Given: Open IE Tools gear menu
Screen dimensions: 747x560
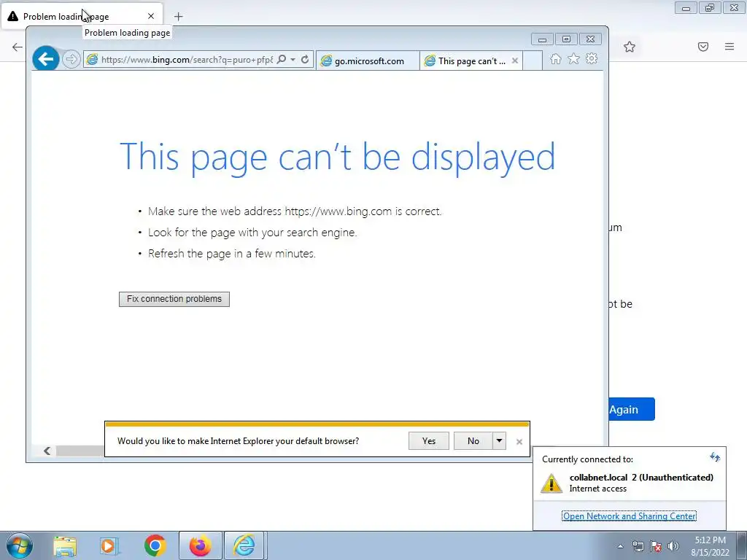Looking at the screenshot, I should pos(592,59).
